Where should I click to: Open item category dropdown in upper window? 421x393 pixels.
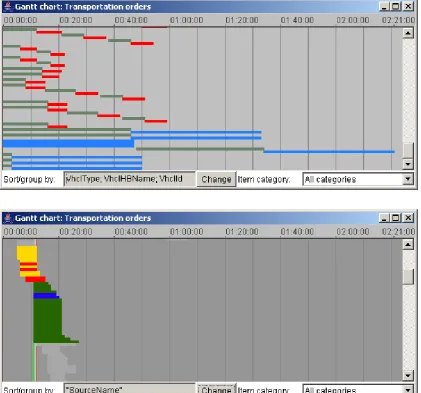(408, 179)
